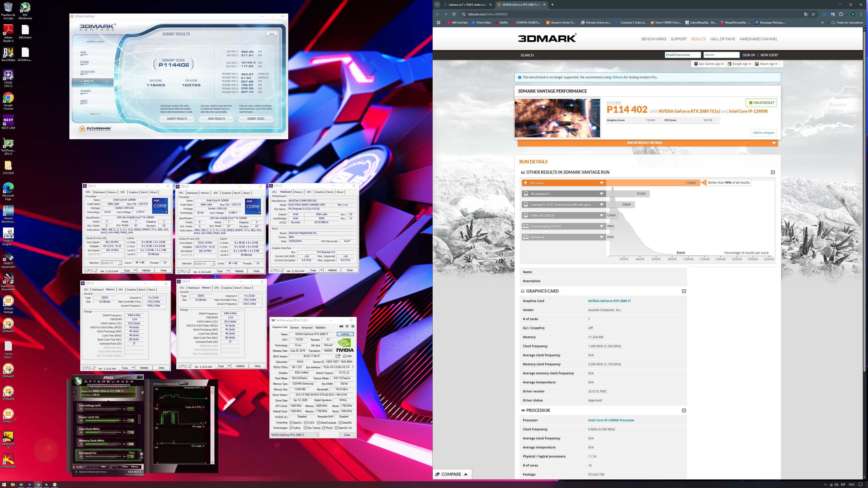Toggle the DirectCompute checkbox in GPU-Z
Image resolution: width=868 pixels, height=488 pixels.
point(318,422)
